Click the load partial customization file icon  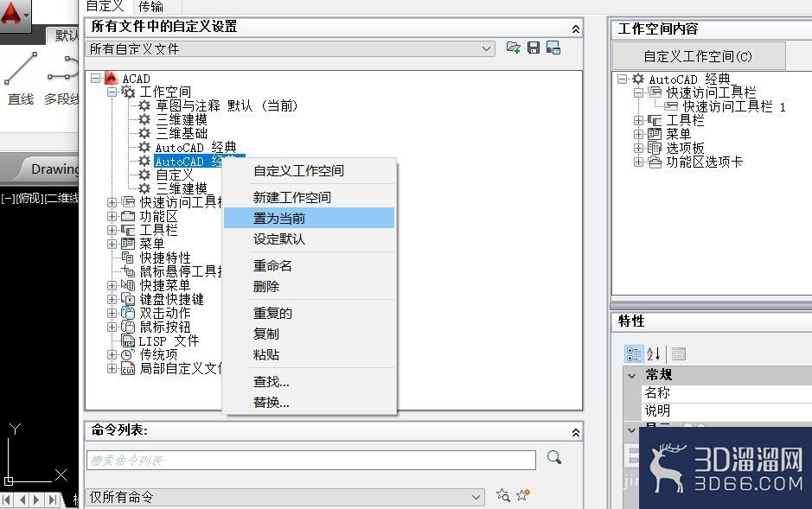pyautogui.click(x=513, y=48)
